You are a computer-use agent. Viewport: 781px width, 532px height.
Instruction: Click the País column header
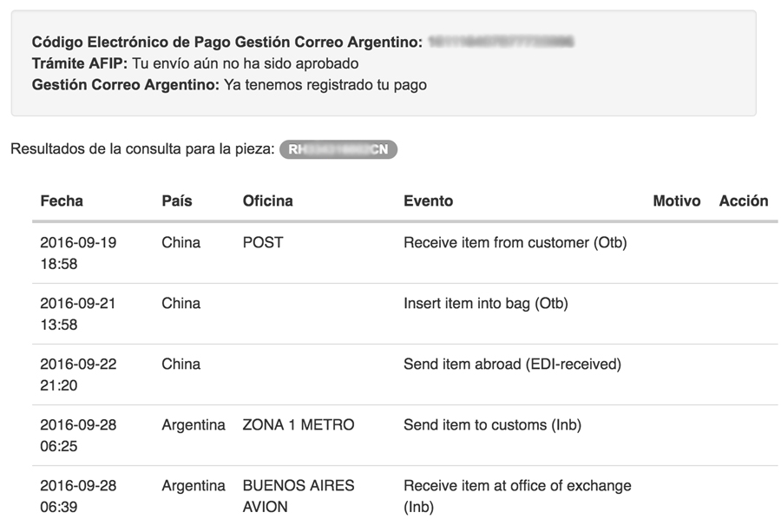(177, 200)
